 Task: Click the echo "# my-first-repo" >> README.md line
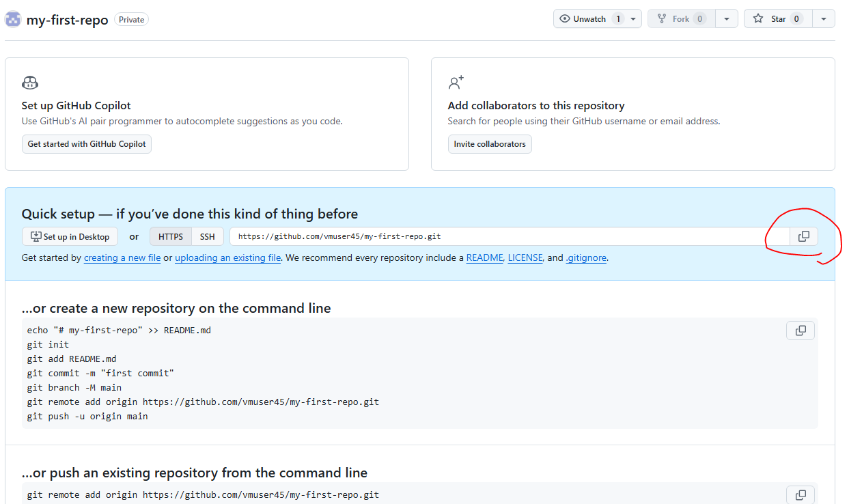[119, 330]
